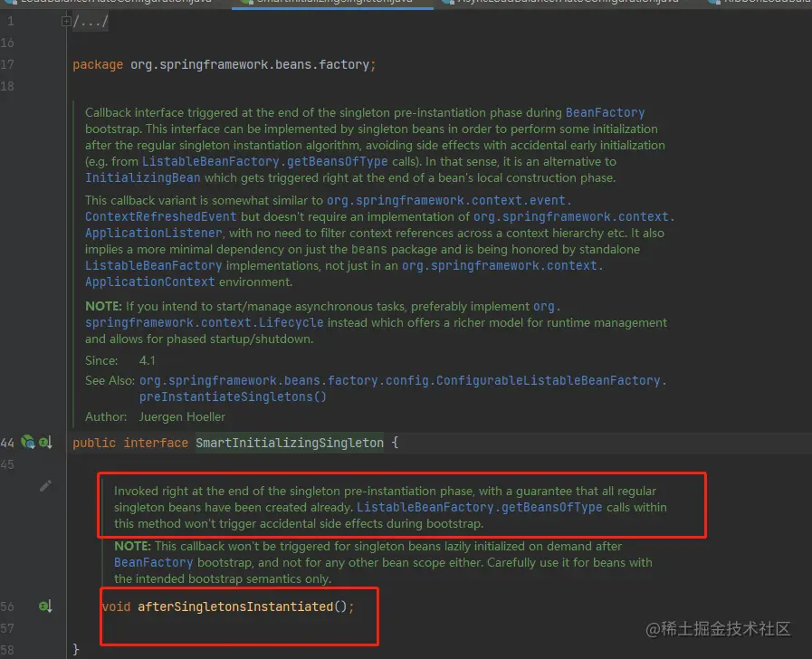Viewport: 812px width, 659px height.
Task: Follow the springframework.context.Lifecycle link
Action: point(204,322)
